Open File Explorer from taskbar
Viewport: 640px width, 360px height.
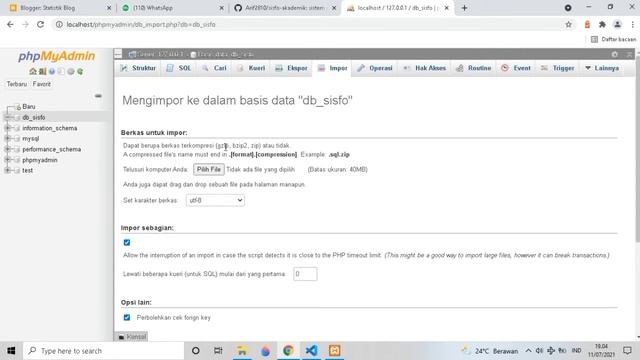pyautogui.click(x=242, y=351)
